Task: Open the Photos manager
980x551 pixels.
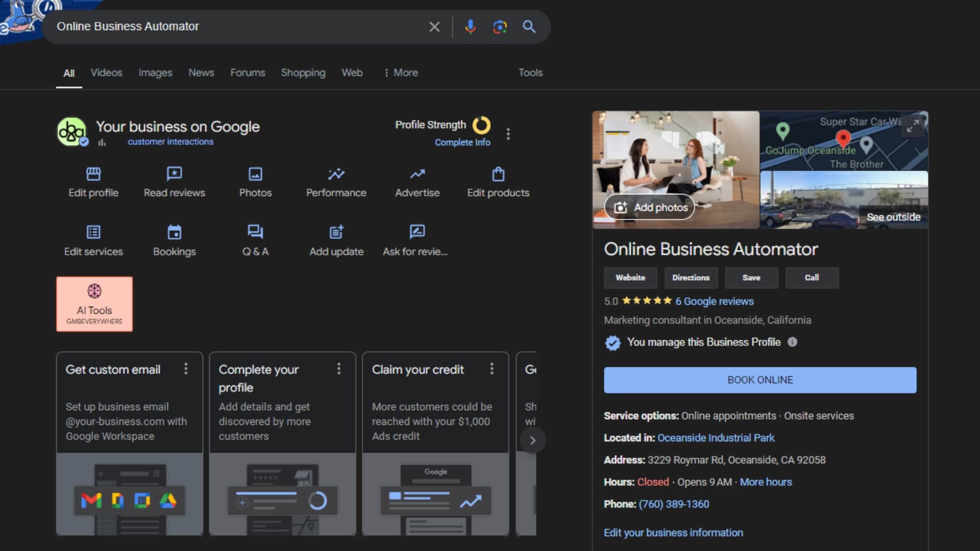Action: [x=255, y=182]
